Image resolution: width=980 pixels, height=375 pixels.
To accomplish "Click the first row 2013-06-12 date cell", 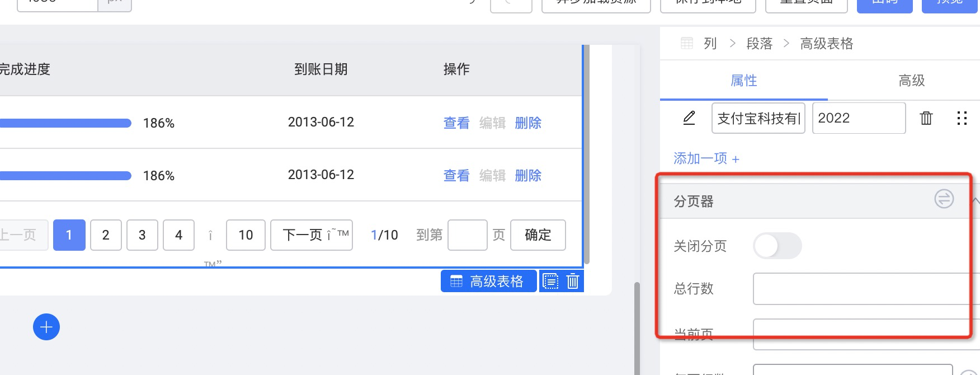I will [321, 122].
